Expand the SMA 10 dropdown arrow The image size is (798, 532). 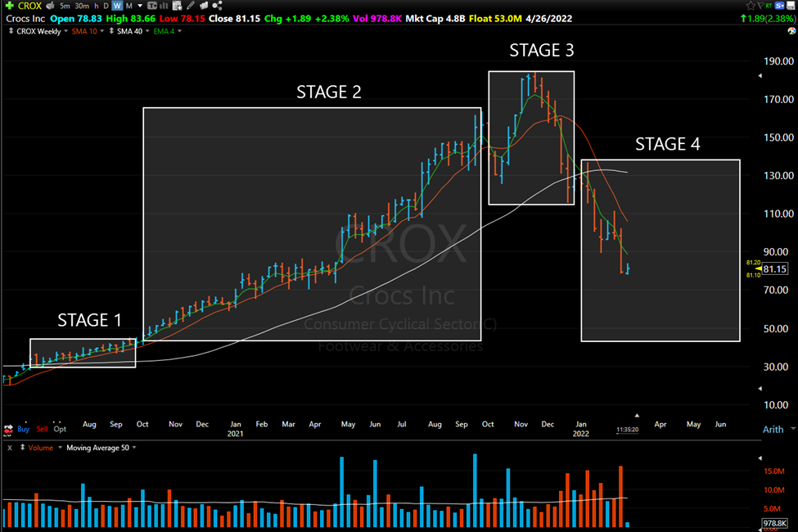pos(101,31)
